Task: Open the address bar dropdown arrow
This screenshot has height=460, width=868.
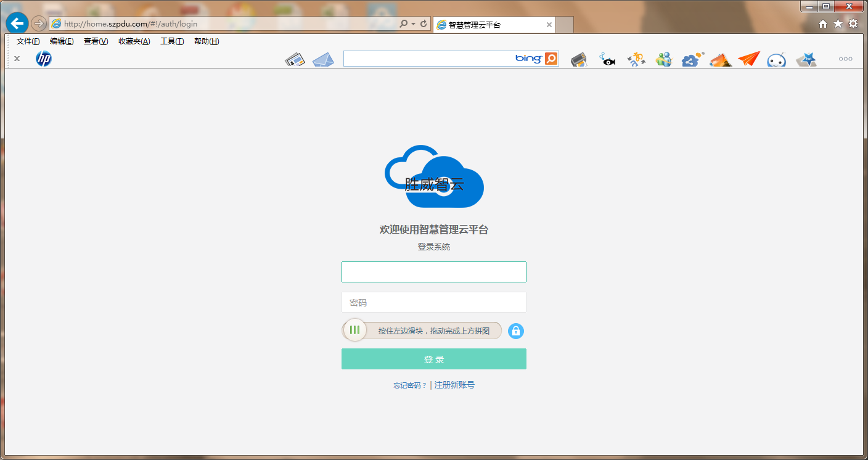Action: point(413,24)
